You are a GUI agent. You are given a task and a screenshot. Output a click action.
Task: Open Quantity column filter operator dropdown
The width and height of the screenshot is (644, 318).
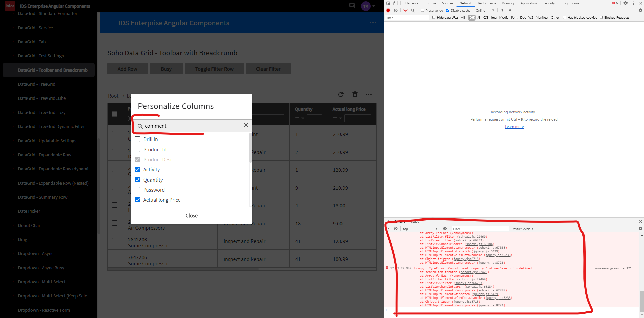click(x=299, y=118)
